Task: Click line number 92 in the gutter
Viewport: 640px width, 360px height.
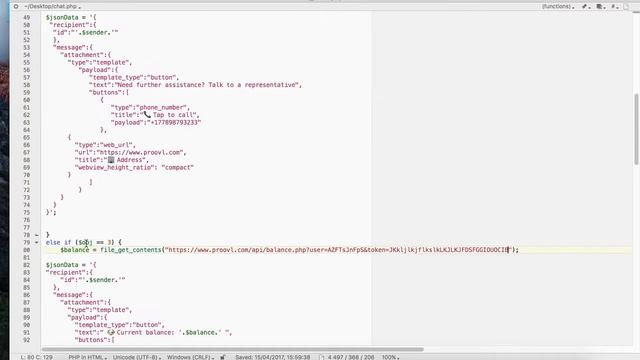Action: click(x=27, y=340)
